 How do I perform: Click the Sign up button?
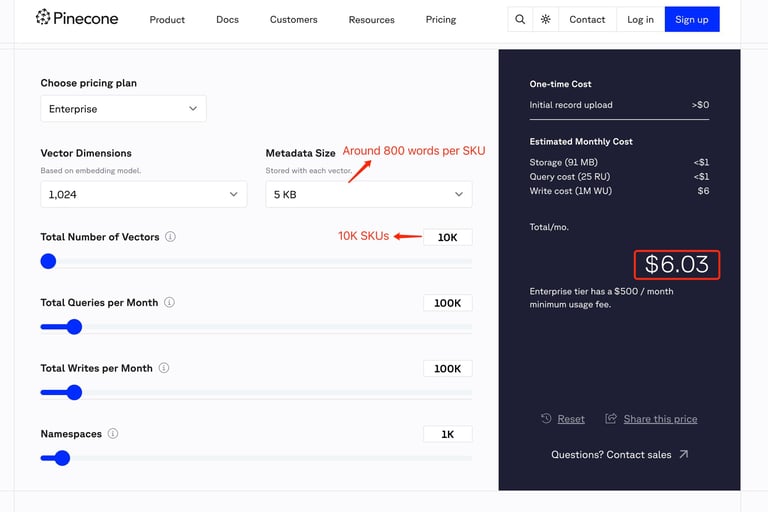[x=692, y=20]
